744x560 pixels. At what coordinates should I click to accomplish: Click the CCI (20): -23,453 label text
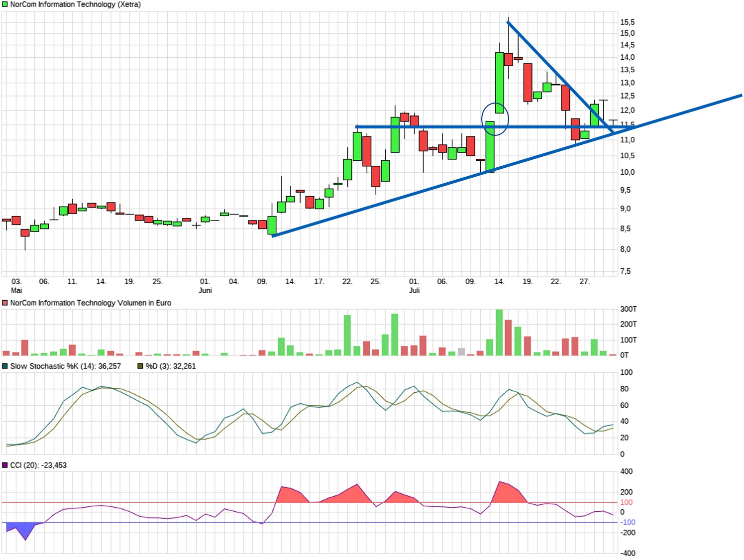pos(38,465)
